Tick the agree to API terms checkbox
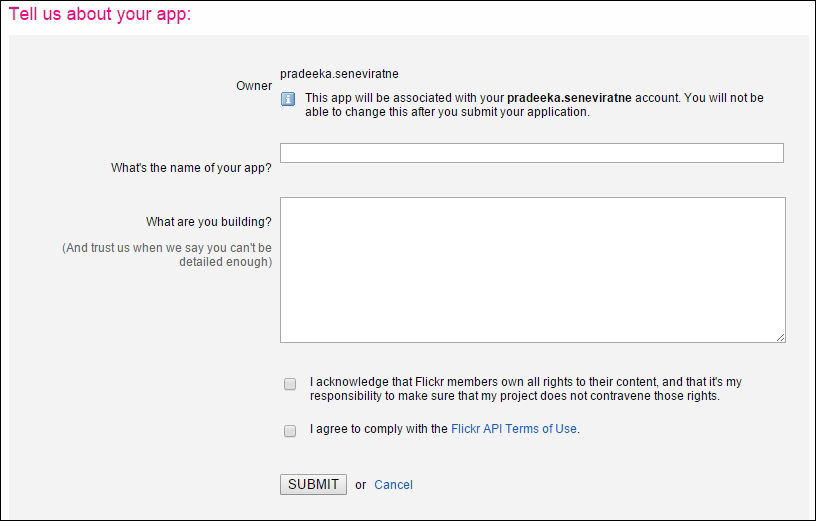 coord(290,431)
